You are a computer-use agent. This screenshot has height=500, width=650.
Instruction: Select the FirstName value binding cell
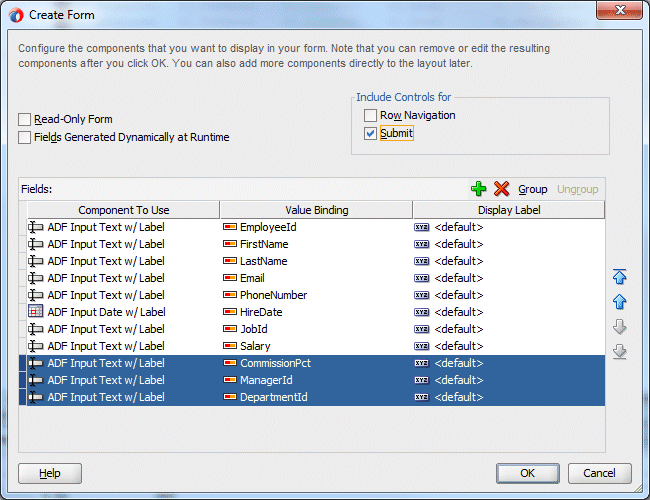pyautogui.click(x=317, y=244)
